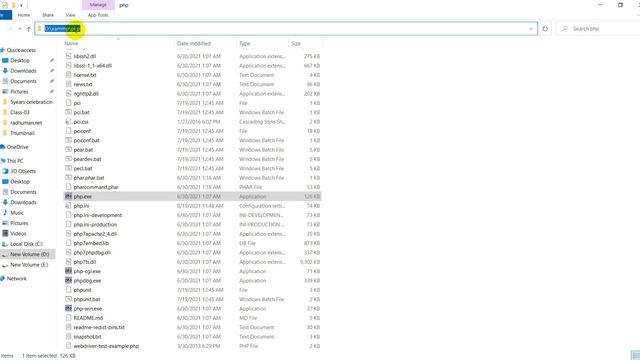Click the pci.css file icon

coord(69,122)
